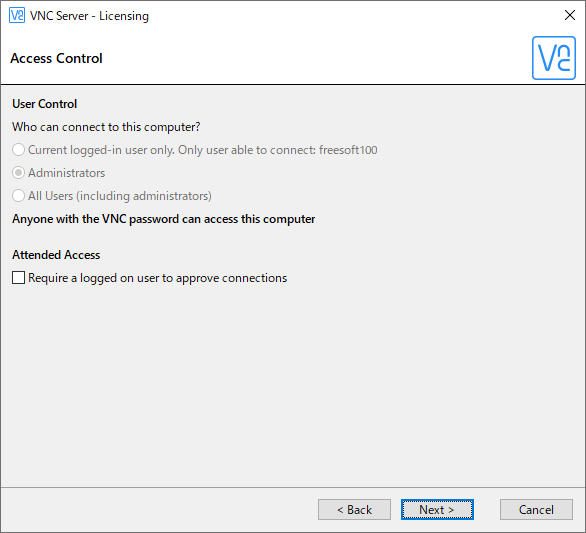Click the large VNC logo in header
586x533 pixels.
tap(553, 58)
